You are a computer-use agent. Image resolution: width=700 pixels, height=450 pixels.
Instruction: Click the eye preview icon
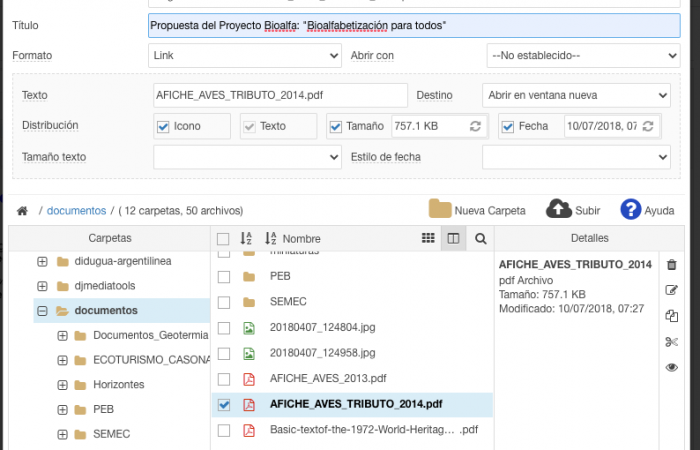pos(671,368)
